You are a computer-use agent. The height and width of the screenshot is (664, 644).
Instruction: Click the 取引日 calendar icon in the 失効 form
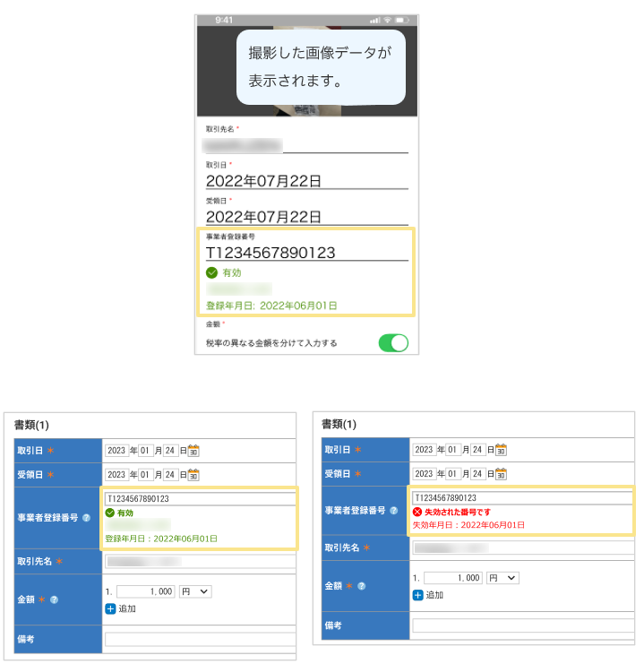tap(501, 450)
